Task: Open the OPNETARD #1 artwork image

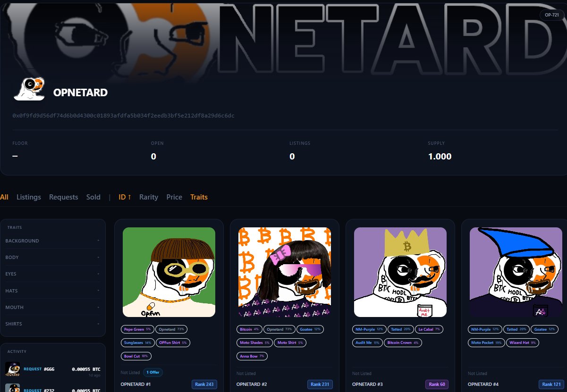Action: point(169,272)
